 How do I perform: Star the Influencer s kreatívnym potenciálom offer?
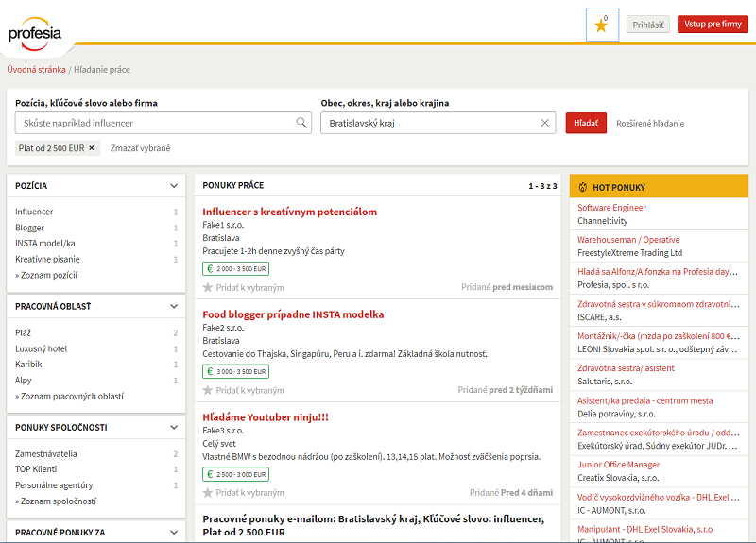coord(208,287)
